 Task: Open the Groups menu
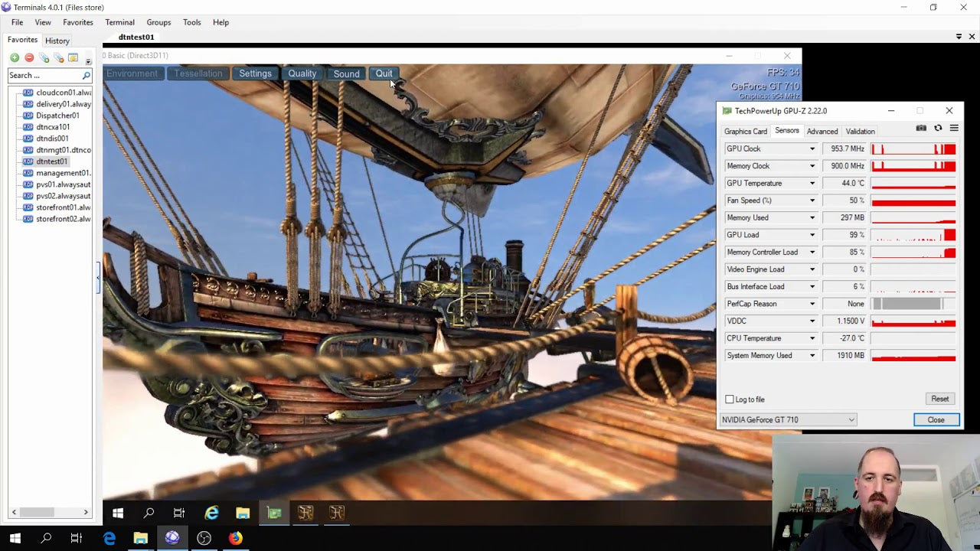pyautogui.click(x=158, y=22)
